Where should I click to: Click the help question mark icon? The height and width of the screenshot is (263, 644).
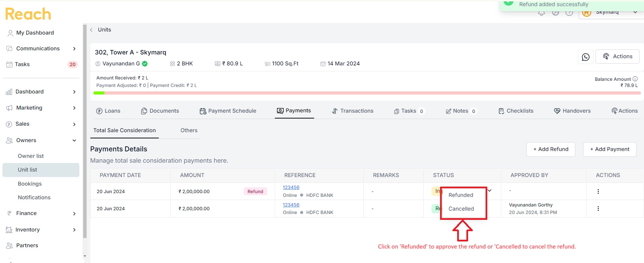tap(569, 13)
